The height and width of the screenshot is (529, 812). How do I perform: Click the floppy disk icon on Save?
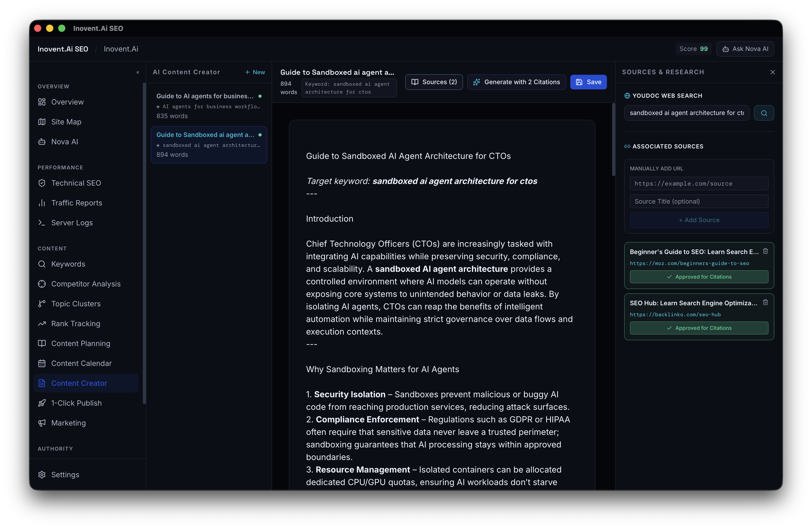(x=579, y=82)
